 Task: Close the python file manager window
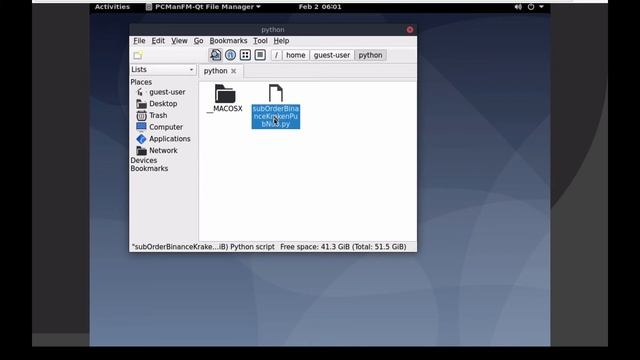(410, 30)
